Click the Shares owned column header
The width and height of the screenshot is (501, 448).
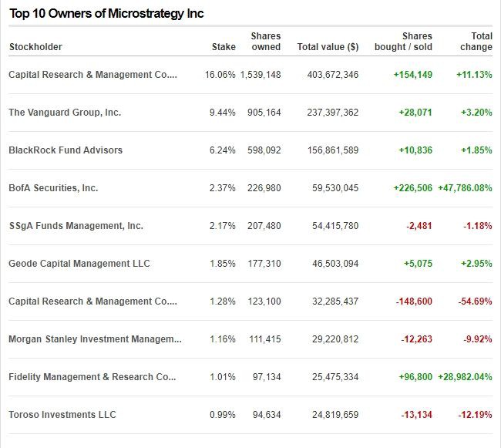[x=266, y=42]
